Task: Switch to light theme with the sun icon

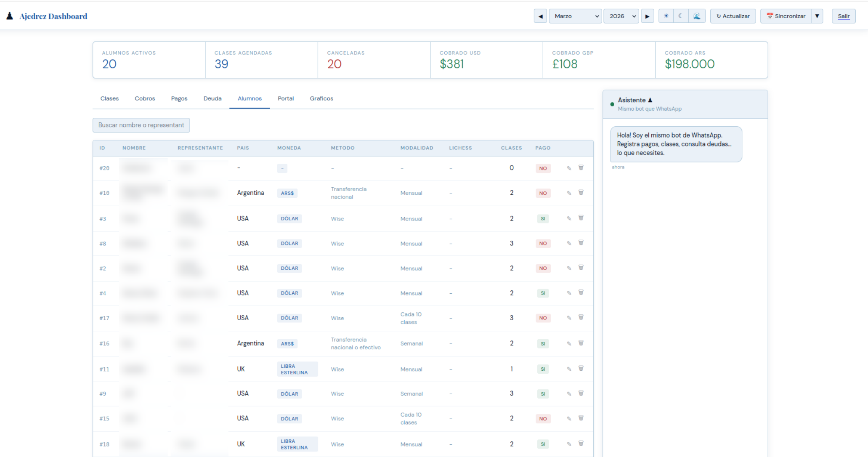Action: pos(666,16)
